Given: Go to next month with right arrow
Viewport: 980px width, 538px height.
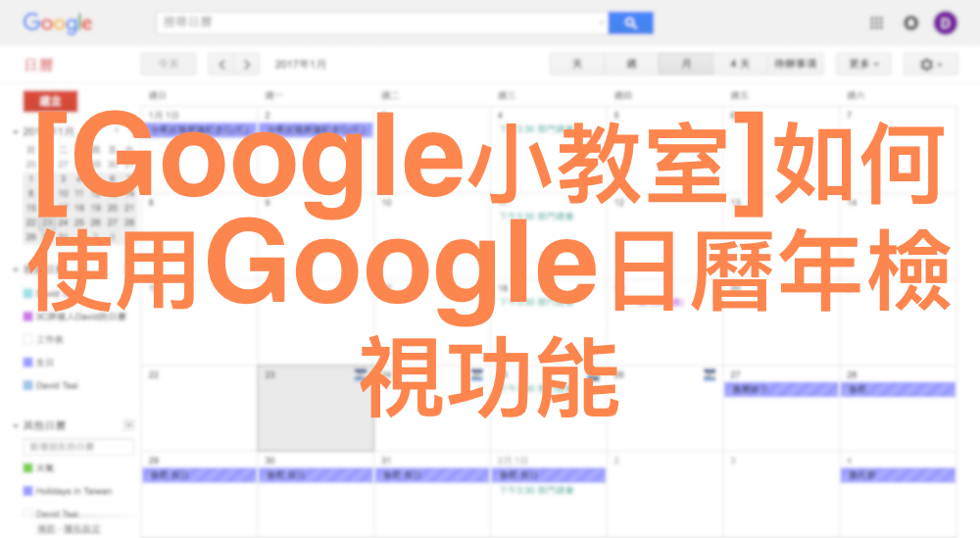Looking at the screenshot, I should tap(247, 64).
